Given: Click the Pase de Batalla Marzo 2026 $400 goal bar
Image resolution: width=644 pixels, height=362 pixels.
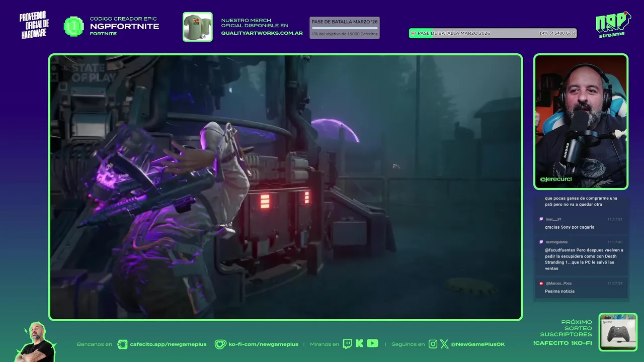Looking at the screenshot, I should [x=493, y=34].
